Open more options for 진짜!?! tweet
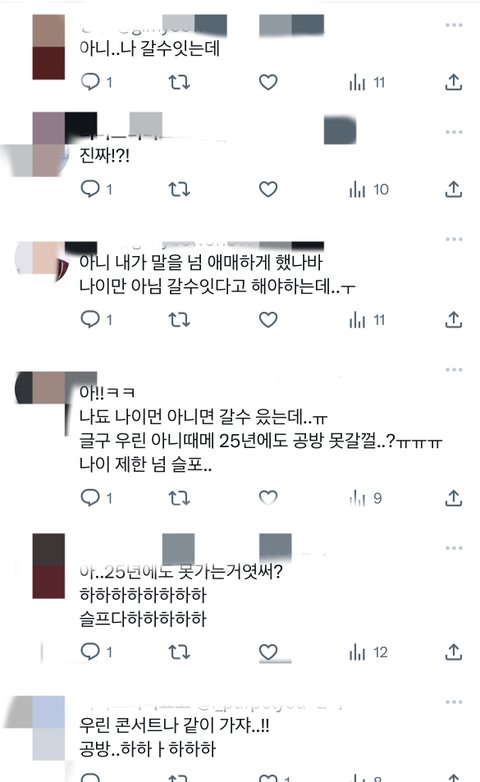Image resolution: width=480 pixels, height=782 pixels. (x=454, y=132)
